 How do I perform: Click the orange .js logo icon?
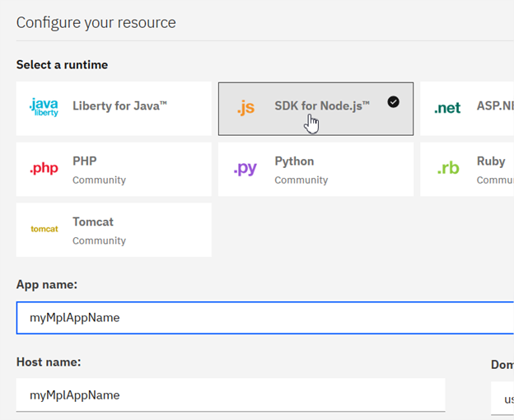[x=245, y=108]
